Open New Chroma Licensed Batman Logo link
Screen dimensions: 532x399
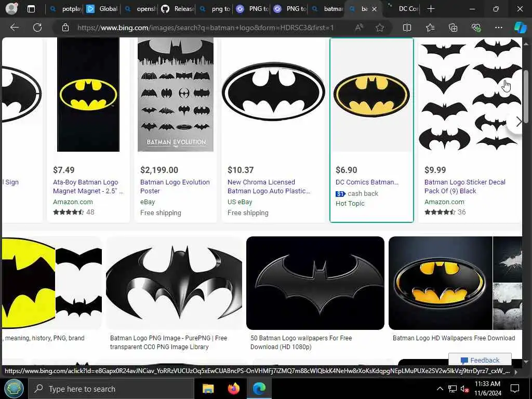[x=269, y=187]
